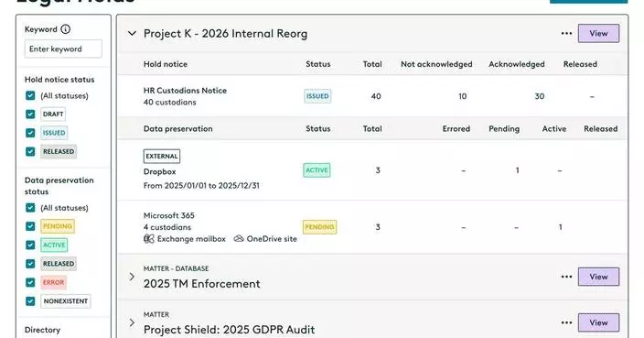Collapse the Project K - 2026 Internal Reorg matter
The image size is (644, 338).
point(132,33)
